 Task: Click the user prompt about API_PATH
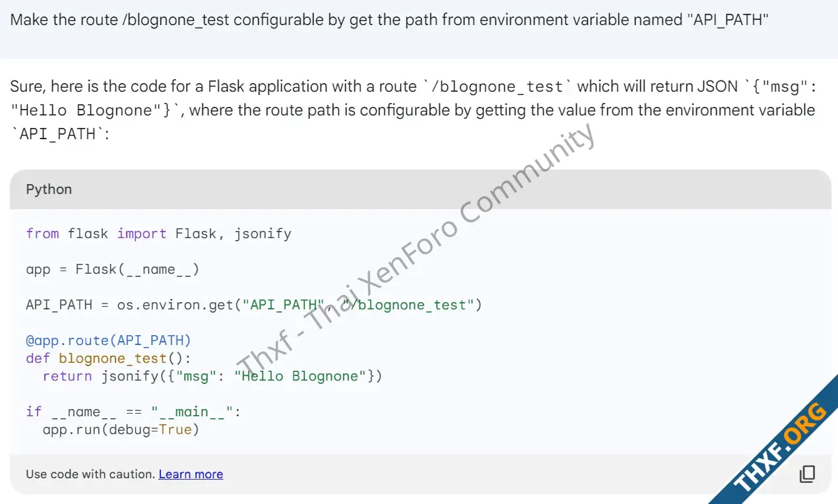pos(390,19)
